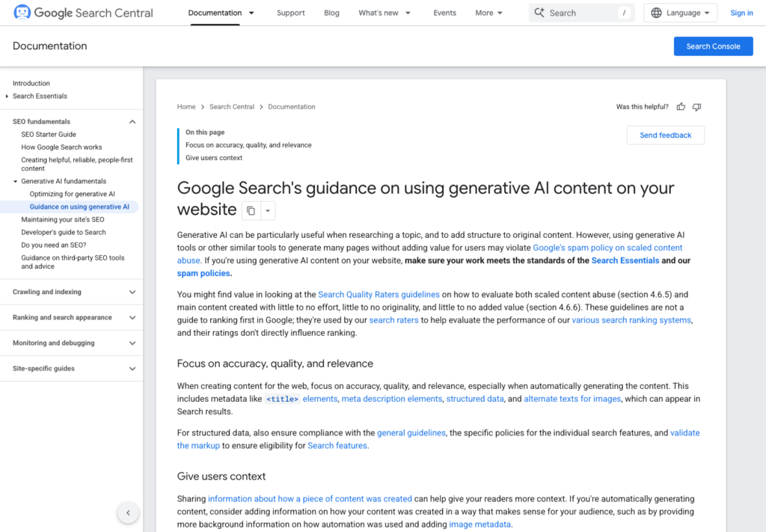Click the thumbs down icon
Screen dimensions: 766x532
pos(696,106)
